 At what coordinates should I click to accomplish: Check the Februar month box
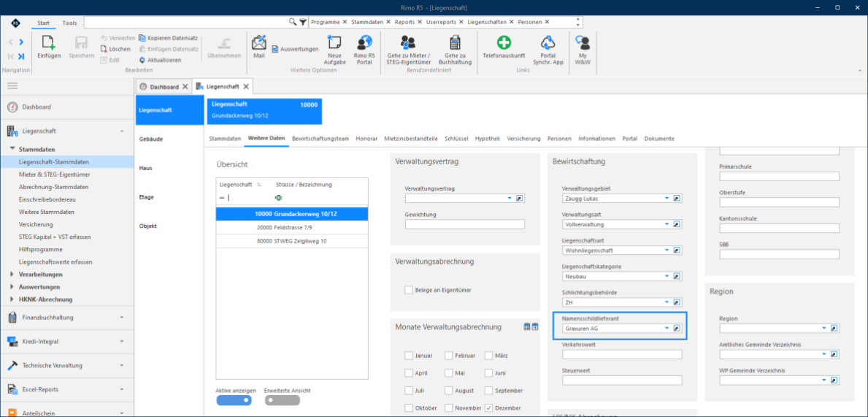449,356
